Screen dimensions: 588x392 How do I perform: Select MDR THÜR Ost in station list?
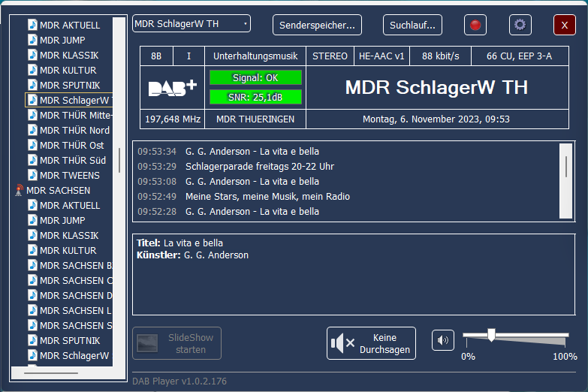tap(71, 146)
